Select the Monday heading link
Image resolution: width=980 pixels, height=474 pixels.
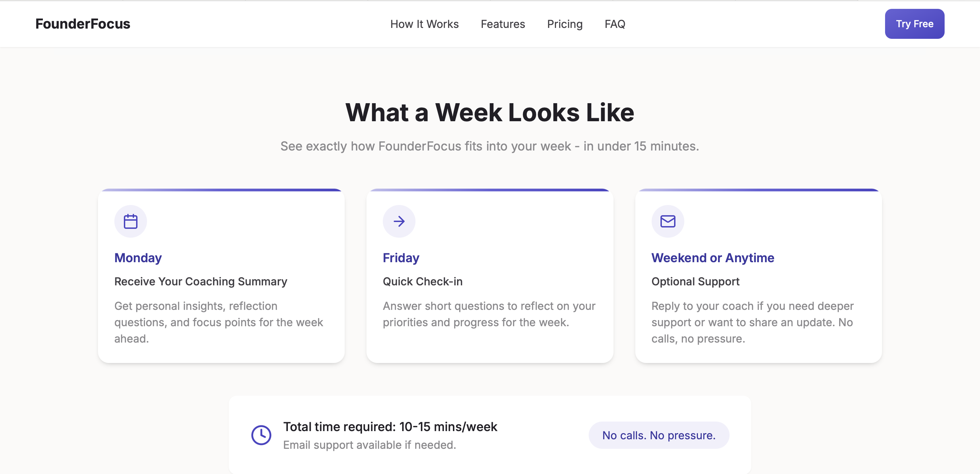(138, 258)
